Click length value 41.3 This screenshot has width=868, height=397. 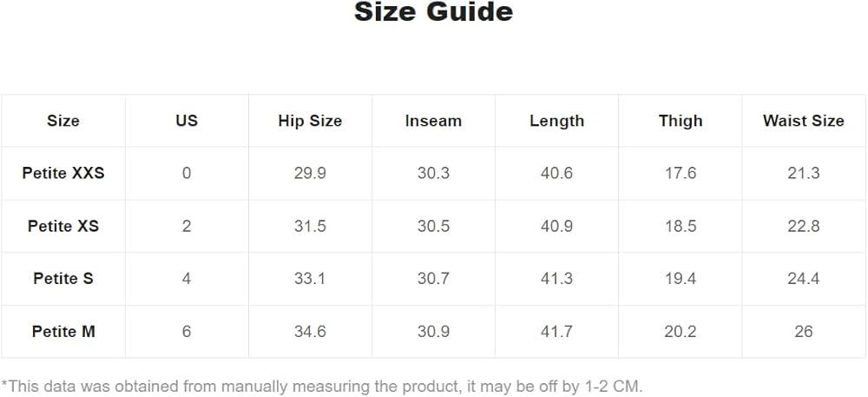(x=557, y=279)
